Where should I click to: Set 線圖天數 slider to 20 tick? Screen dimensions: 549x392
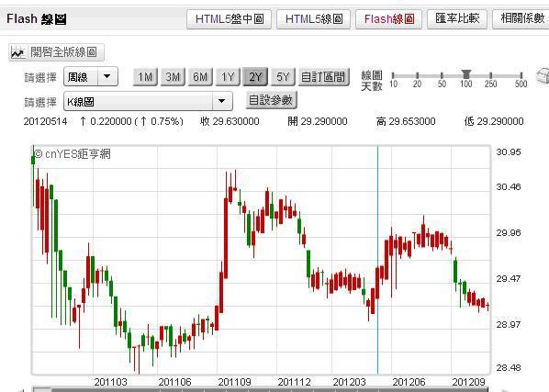pos(417,75)
